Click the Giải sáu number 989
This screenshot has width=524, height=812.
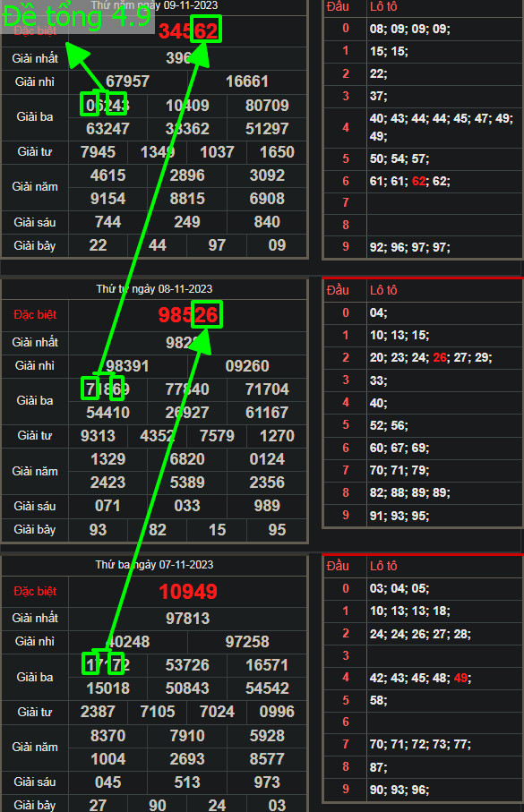267,506
